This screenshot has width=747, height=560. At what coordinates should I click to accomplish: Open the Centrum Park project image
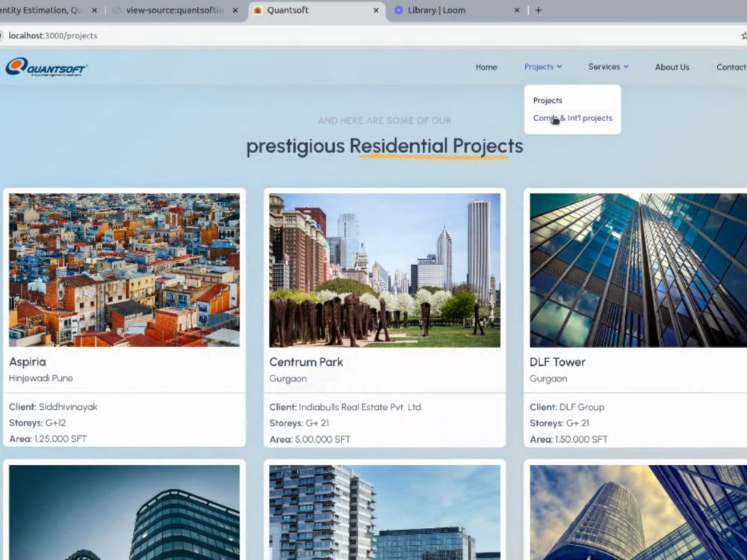pos(385,270)
